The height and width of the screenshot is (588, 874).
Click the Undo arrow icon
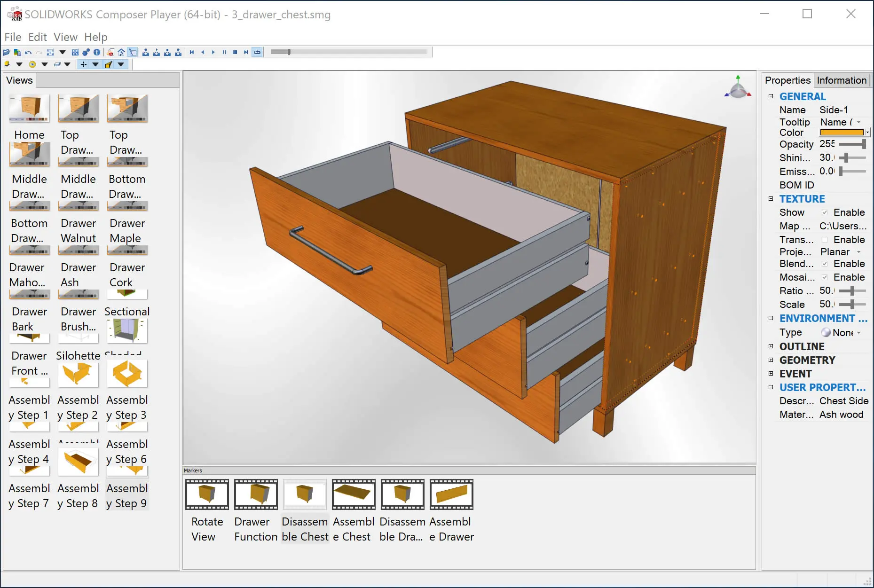(29, 52)
